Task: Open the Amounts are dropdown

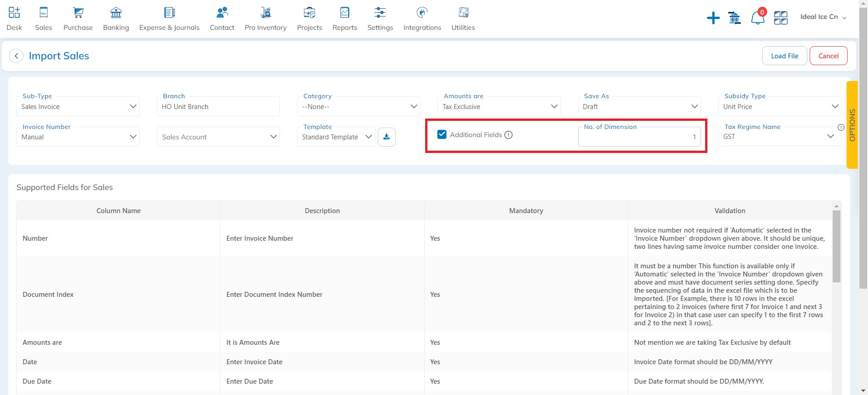Action: (x=499, y=107)
